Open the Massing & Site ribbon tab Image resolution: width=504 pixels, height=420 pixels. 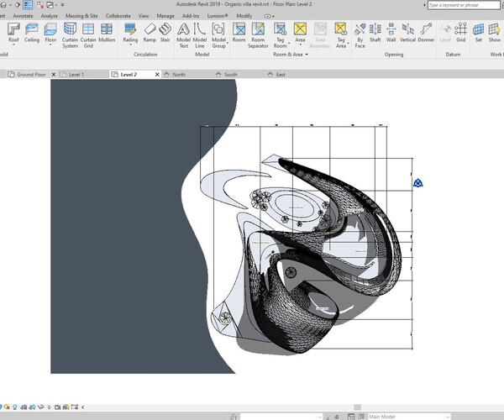(x=81, y=15)
